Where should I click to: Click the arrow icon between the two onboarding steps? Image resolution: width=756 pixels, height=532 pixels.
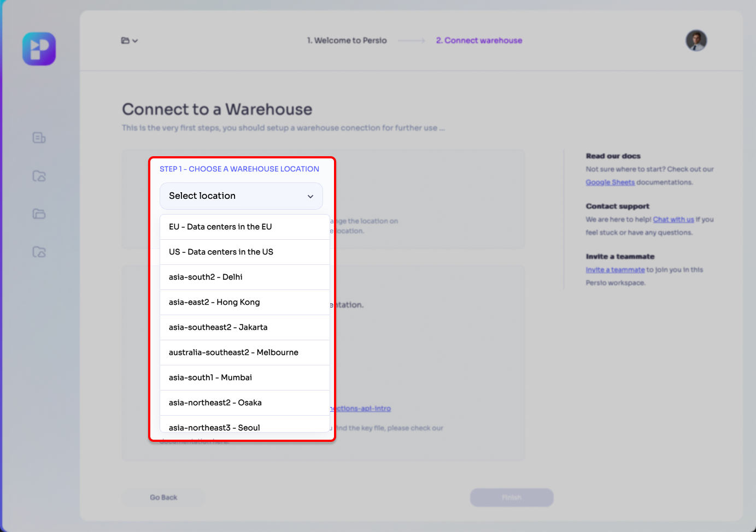pos(411,40)
